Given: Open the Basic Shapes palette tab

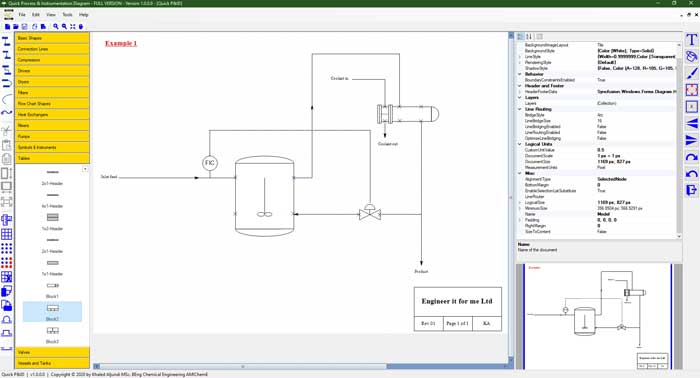Looking at the screenshot, I should pos(52,38).
